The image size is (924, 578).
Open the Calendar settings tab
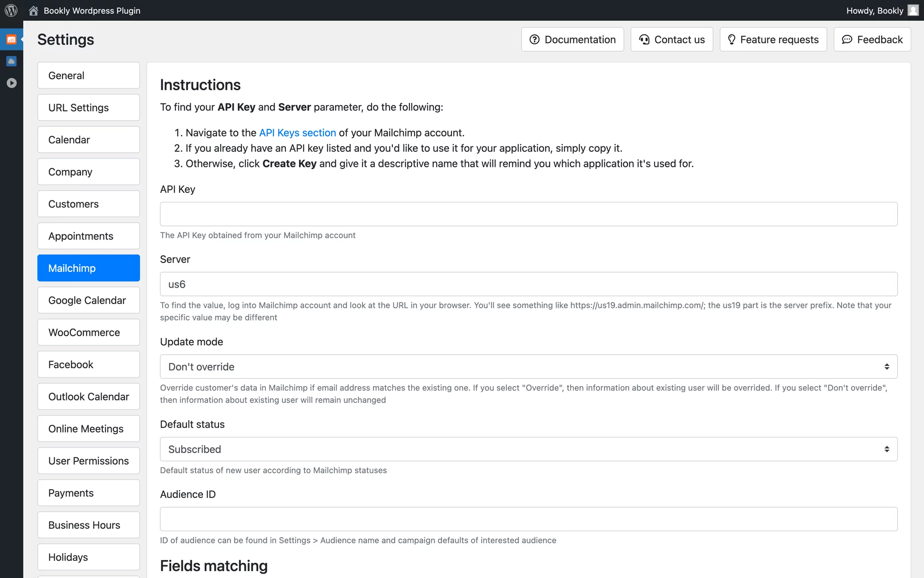(x=89, y=140)
